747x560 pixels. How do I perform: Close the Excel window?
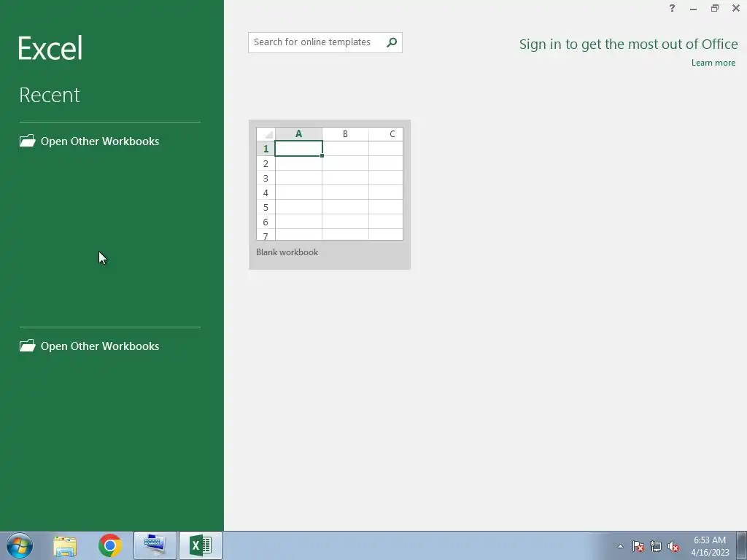click(x=736, y=8)
